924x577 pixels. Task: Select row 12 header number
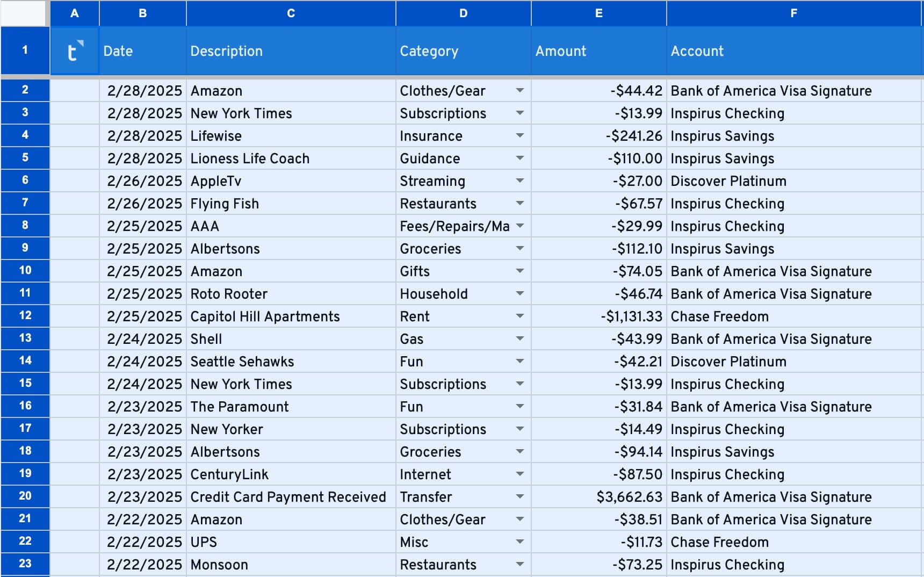coord(25,315)
